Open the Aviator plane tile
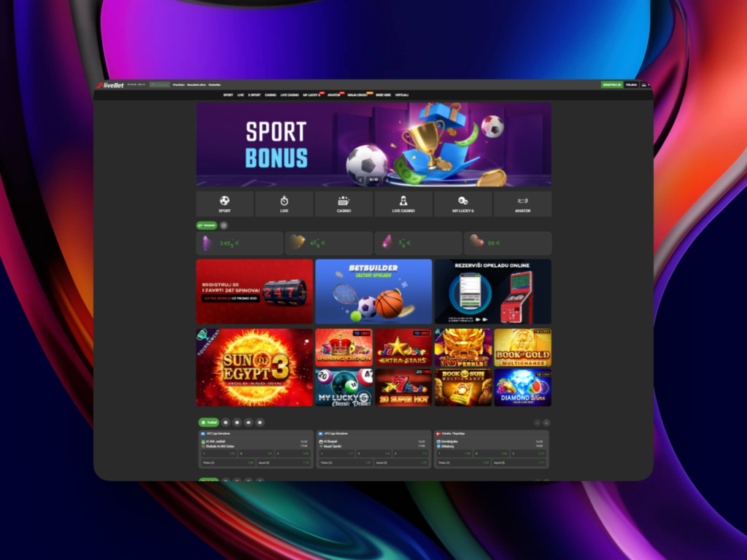Viewport: 747px width, 560px height. pyautogui.click(x=522, y=204)
